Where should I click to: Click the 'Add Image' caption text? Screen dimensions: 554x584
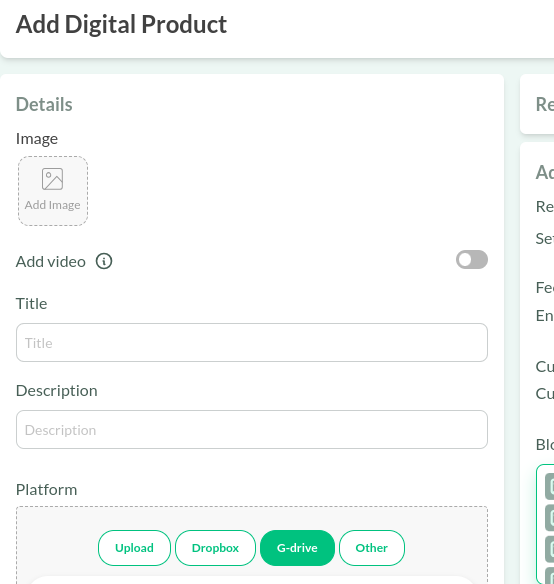[53, 205]
